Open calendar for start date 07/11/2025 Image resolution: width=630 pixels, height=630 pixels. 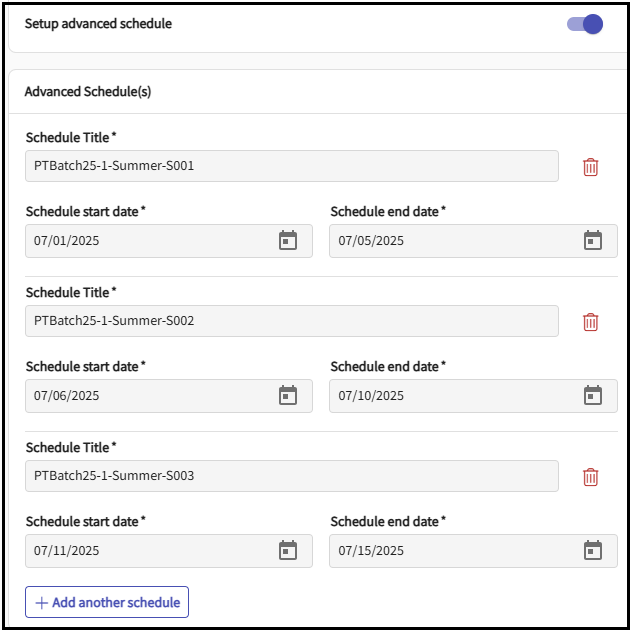pos(288,551)
